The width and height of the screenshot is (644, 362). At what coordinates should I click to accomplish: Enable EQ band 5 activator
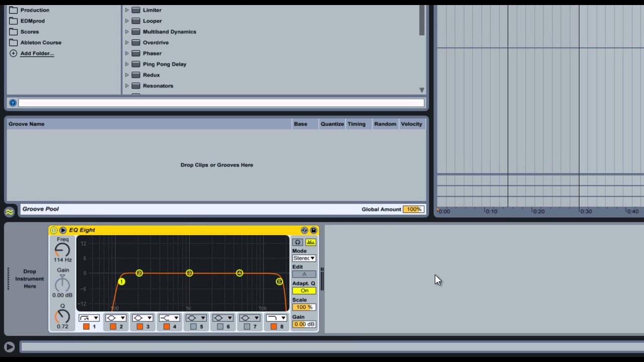(x=193, y=327)
